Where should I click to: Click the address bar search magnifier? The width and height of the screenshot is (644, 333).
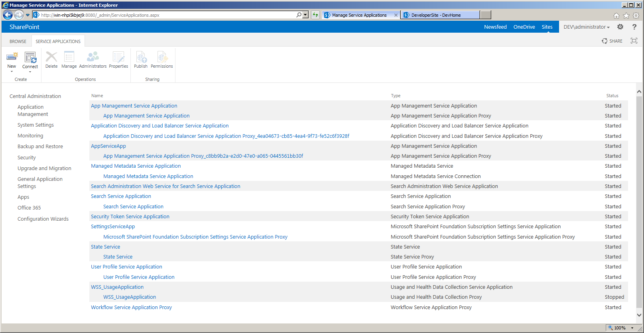tap(299, 15)
